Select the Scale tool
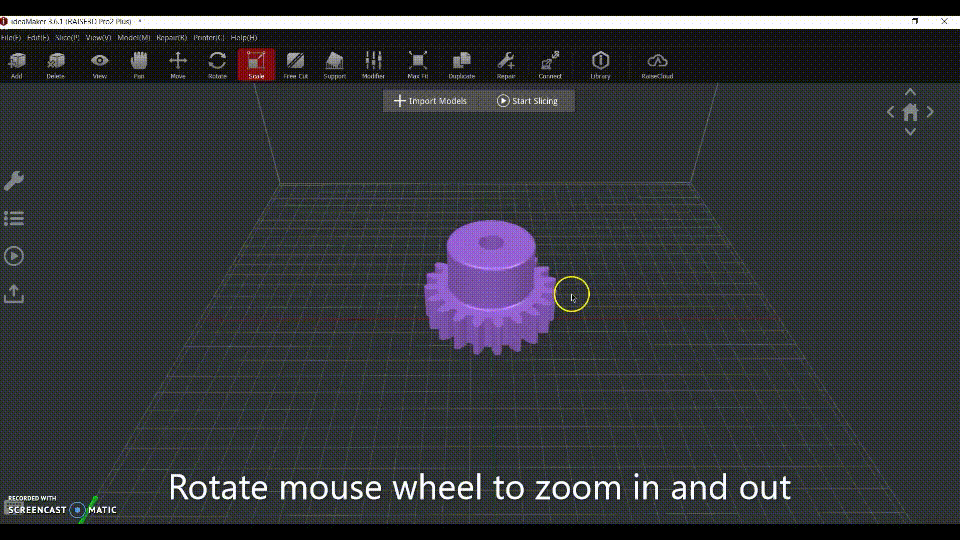Screen dimensions: 960x540 (x=256, y=65)
